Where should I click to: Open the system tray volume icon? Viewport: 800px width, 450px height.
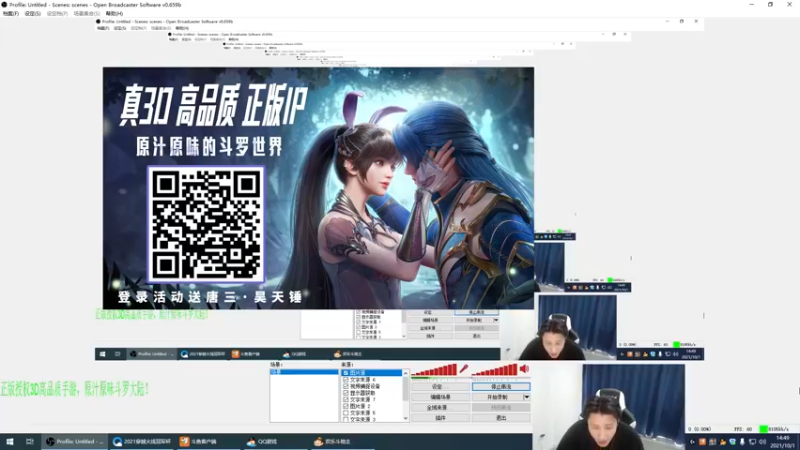(x=762, y=442)
